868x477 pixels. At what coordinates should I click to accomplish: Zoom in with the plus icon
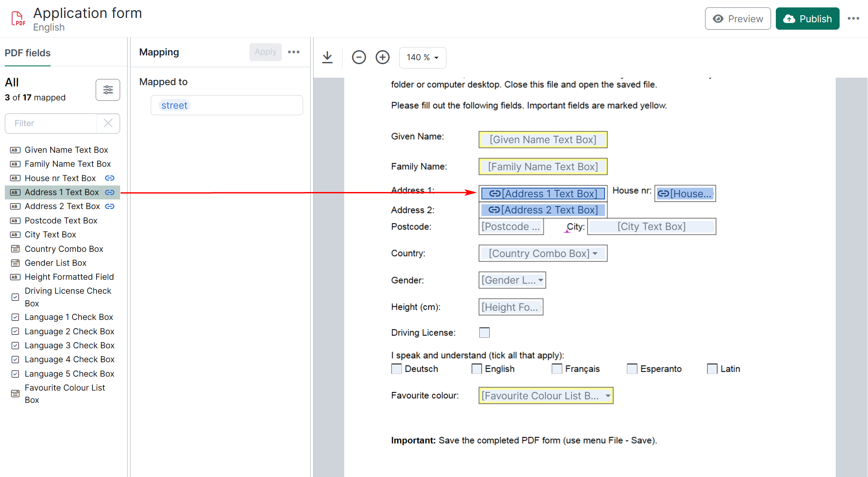pyautogui.click(x=382, y=57)
